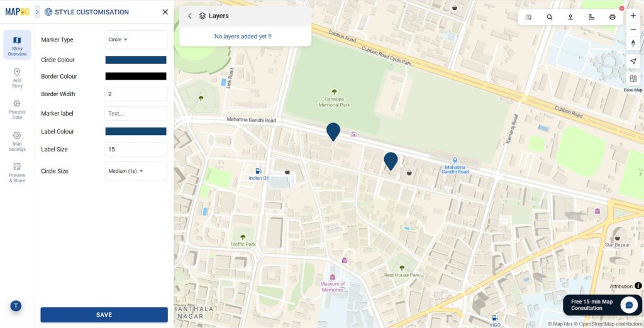This screenshot has height=328, width=644.
Task: Print the map
Action: point(613,17)
